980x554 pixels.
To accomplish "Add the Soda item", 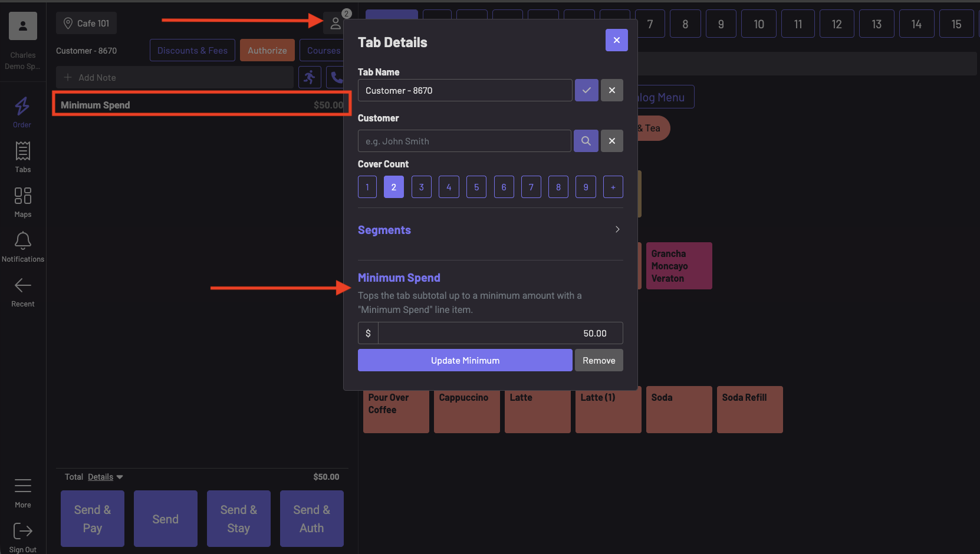I will [x=679, y=410].
